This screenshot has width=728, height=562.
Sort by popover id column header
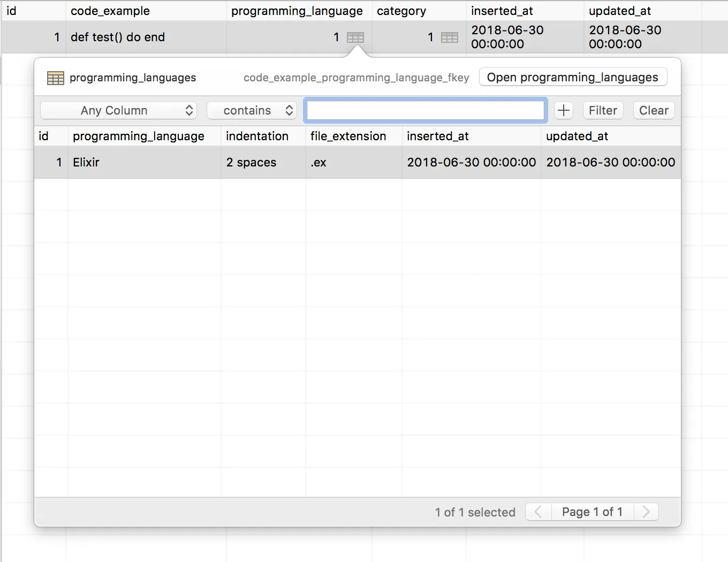51,136
